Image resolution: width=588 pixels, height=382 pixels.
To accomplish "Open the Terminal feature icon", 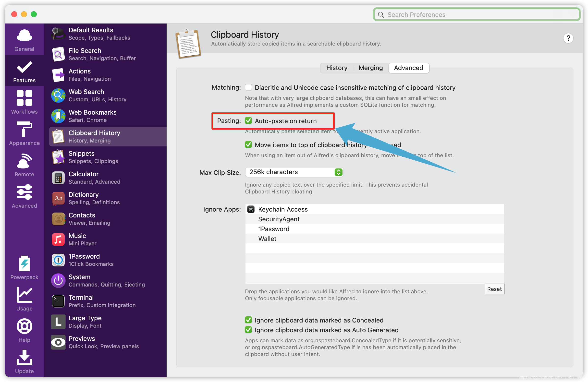I will point(58,301).
